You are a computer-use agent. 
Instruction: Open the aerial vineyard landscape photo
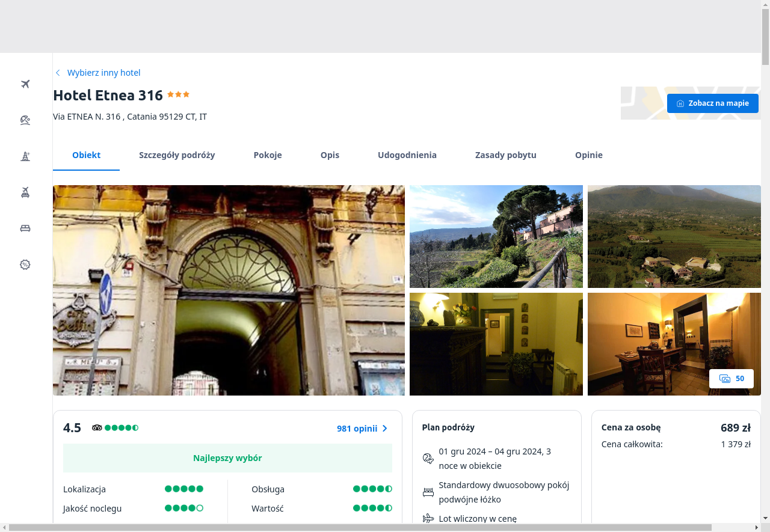pyautogui.click(x=674, y=236)
